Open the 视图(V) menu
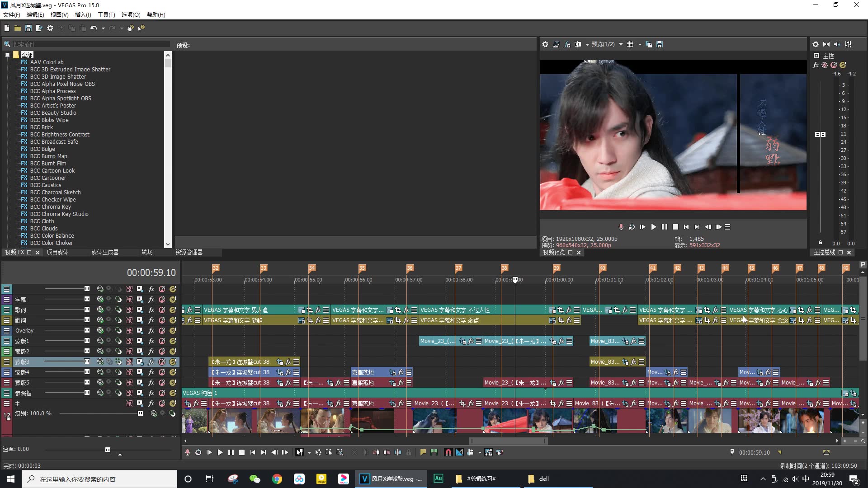868x488 pixels. 59,15
